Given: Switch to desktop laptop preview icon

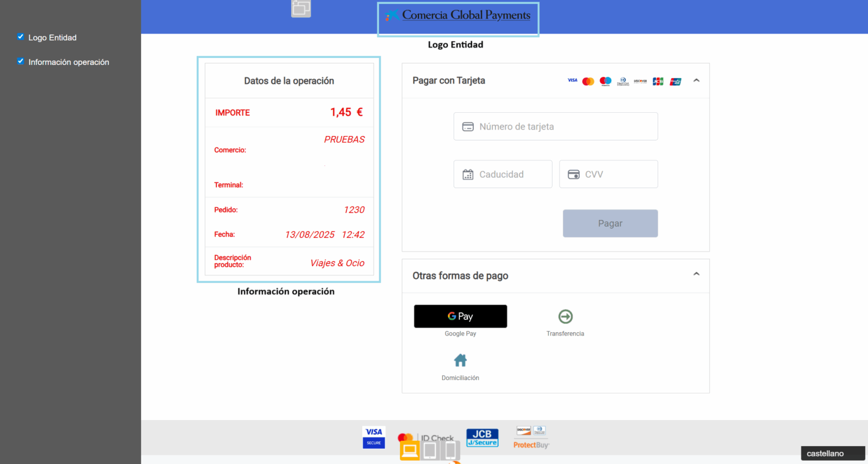Looking at the screenshot, I should [410, 450].
